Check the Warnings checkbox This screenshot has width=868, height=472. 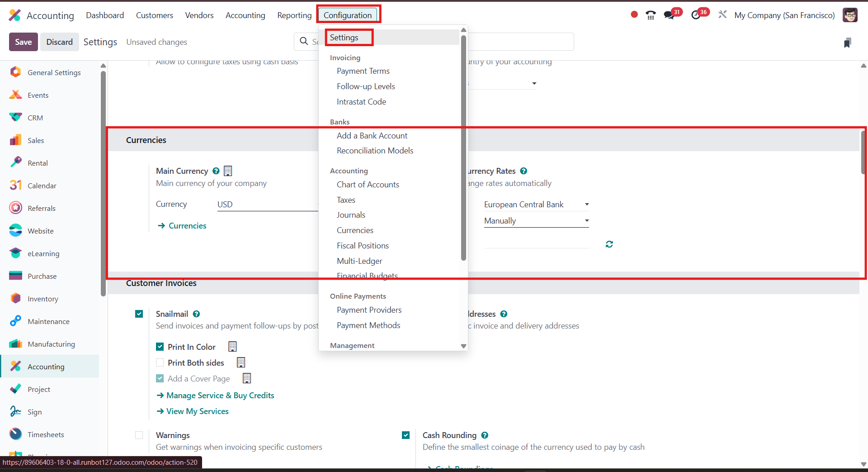coord(139,435)
